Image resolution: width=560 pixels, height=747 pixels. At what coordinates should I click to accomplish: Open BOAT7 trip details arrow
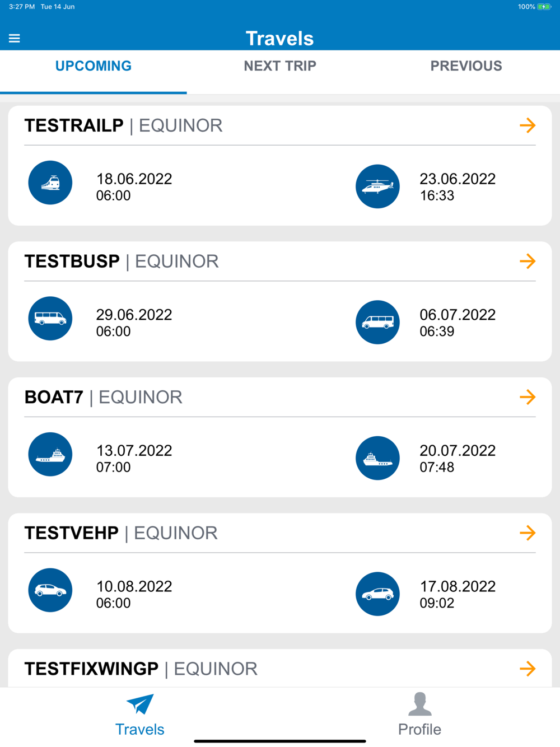(x=527, y=397)
